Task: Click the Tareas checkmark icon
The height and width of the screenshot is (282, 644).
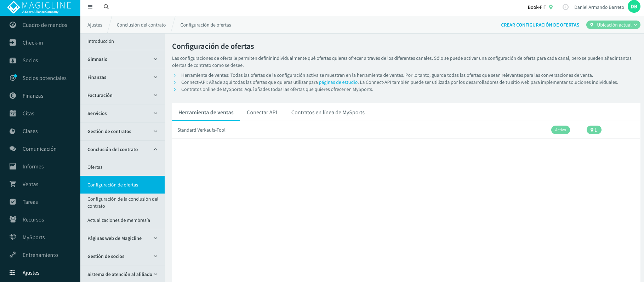Action: click(13, 202)
